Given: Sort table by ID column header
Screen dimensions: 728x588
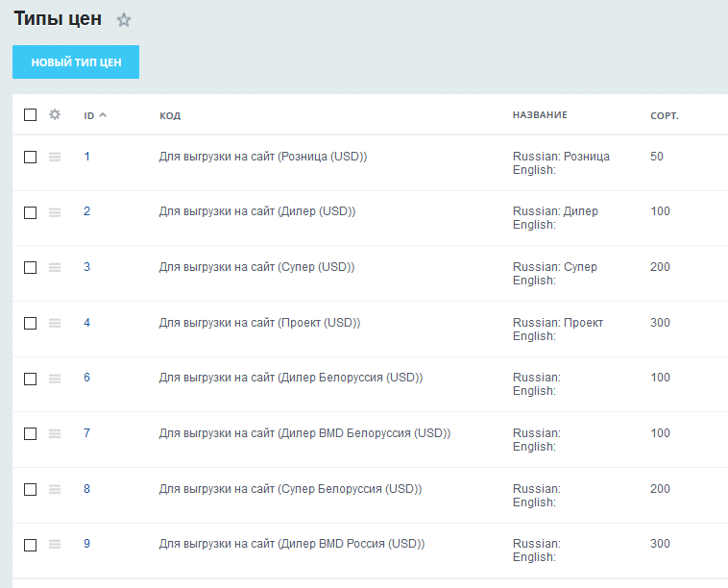Looking at the screenshot, I should point(89,115).
